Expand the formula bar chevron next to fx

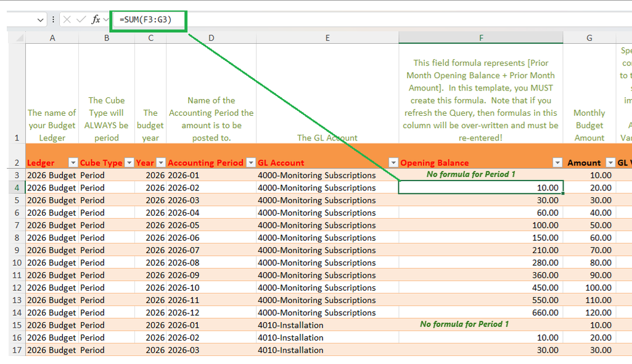tap(106, 19)
